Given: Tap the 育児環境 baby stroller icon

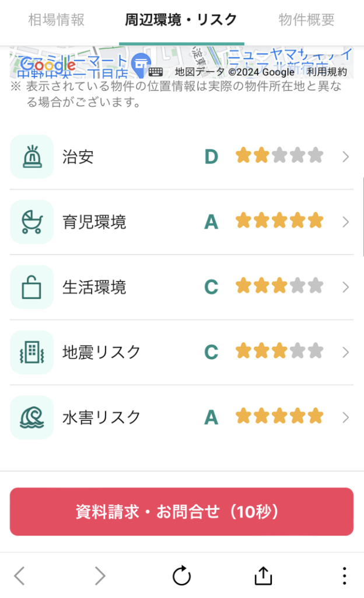Looking at the screenshot, I should [x=32, y=222].
